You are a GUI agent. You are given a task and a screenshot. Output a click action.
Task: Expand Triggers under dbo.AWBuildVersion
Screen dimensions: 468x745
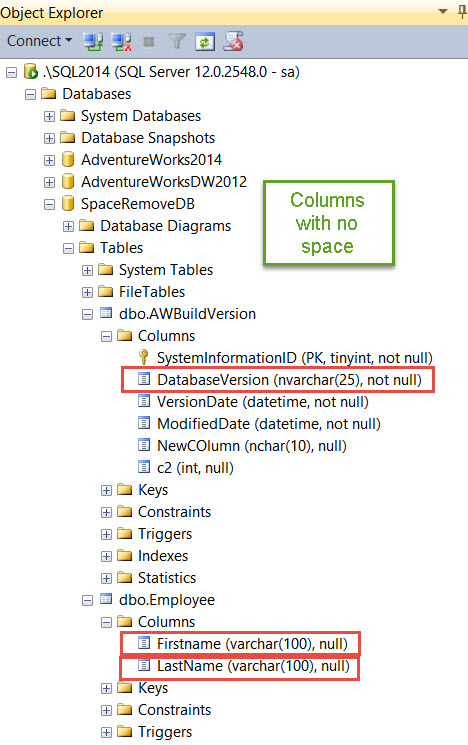coord(106,534)
